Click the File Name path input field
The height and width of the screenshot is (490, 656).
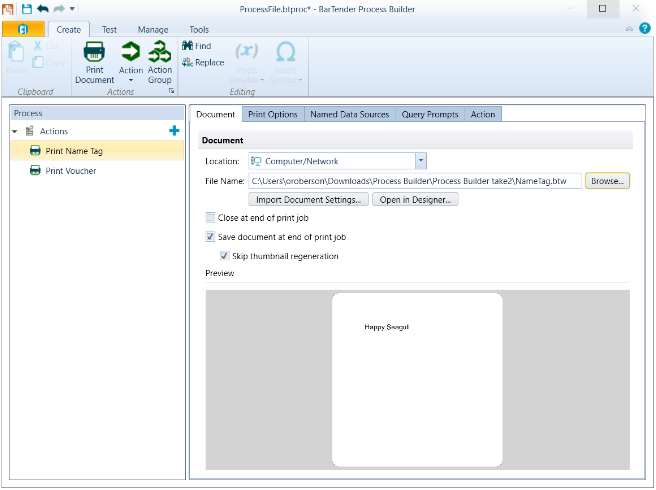414,180
